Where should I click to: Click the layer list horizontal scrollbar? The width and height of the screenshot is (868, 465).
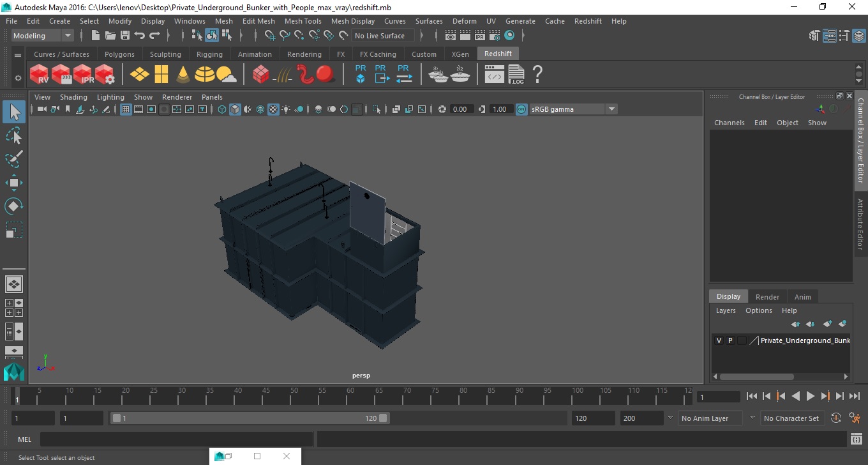(x=756, y=377)
